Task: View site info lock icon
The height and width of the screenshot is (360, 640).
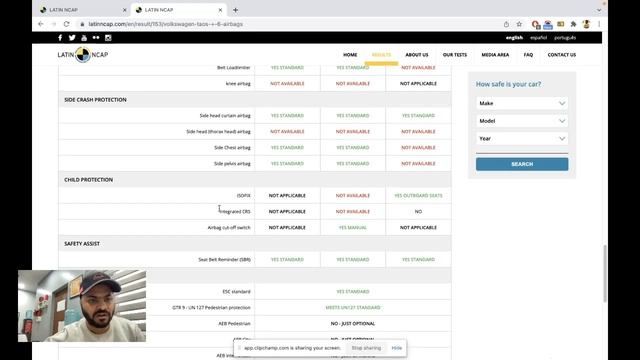Action: [82, 24]
